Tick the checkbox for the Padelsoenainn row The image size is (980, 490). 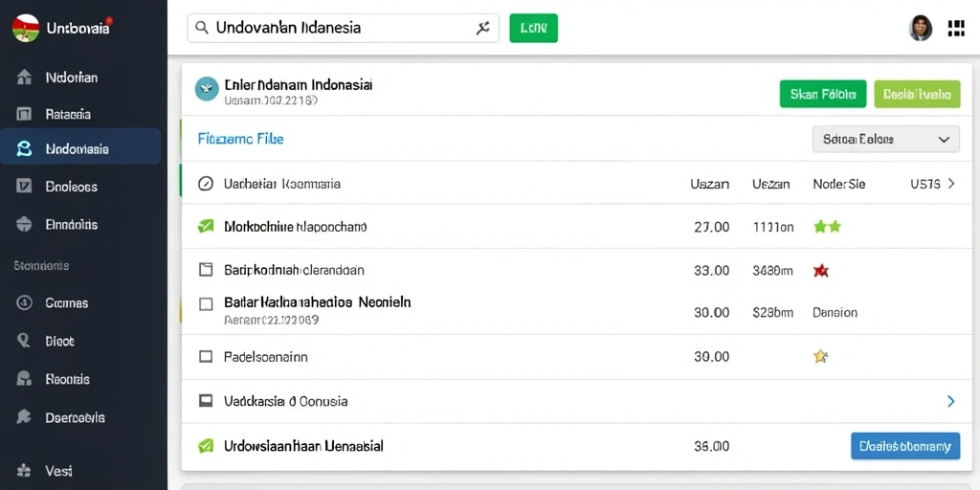(205, 357)
